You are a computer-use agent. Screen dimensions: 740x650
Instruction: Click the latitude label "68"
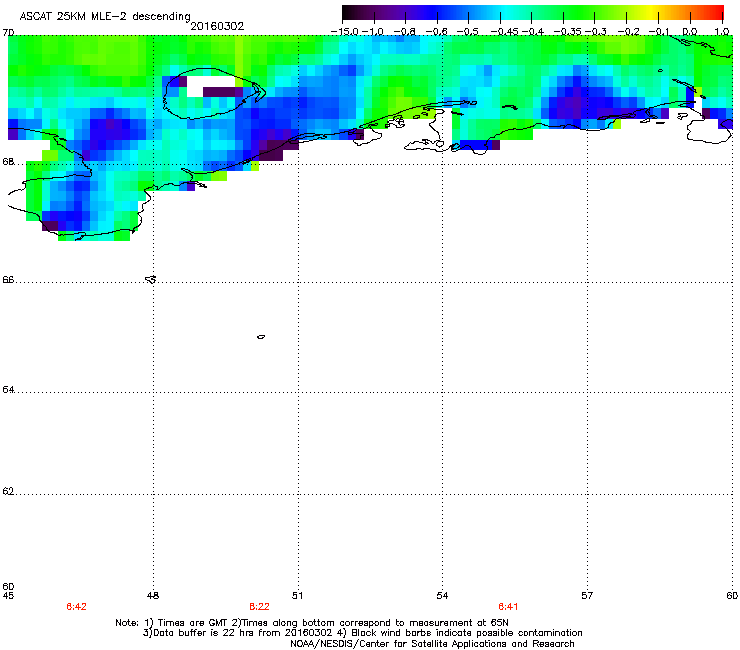click(8, 162)
